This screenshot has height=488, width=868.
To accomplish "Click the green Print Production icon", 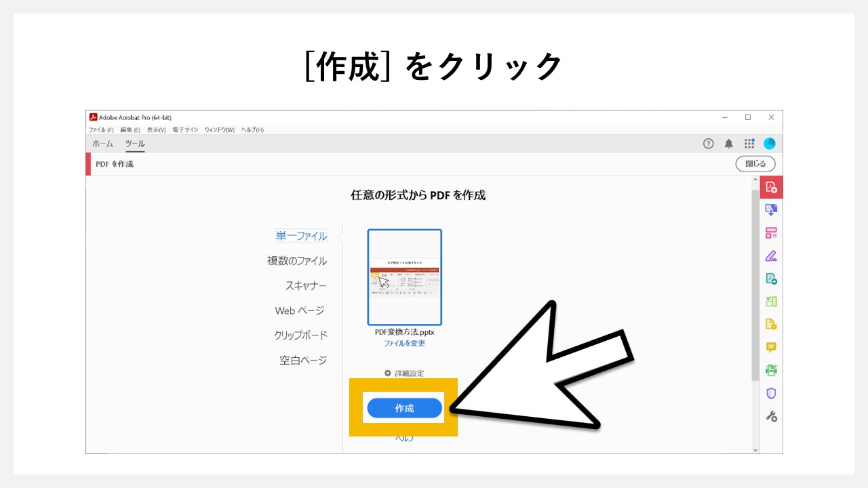I will tap(771, 370).
